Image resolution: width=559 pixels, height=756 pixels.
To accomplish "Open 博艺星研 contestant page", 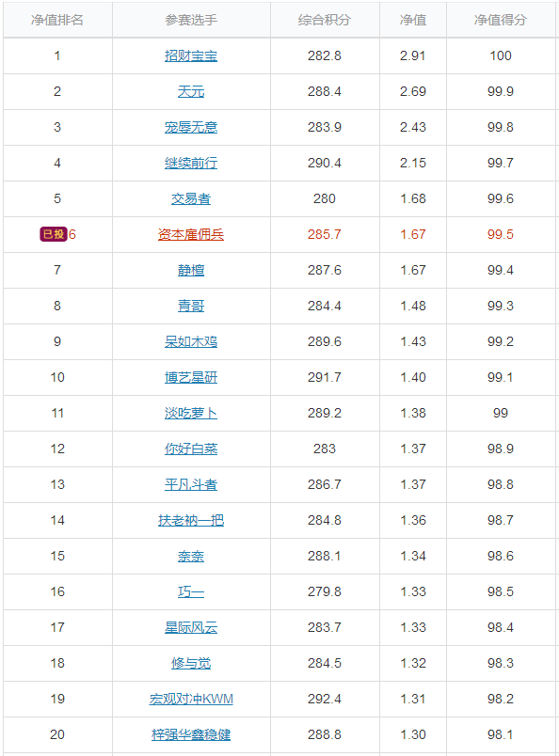I will coord(191,377).
